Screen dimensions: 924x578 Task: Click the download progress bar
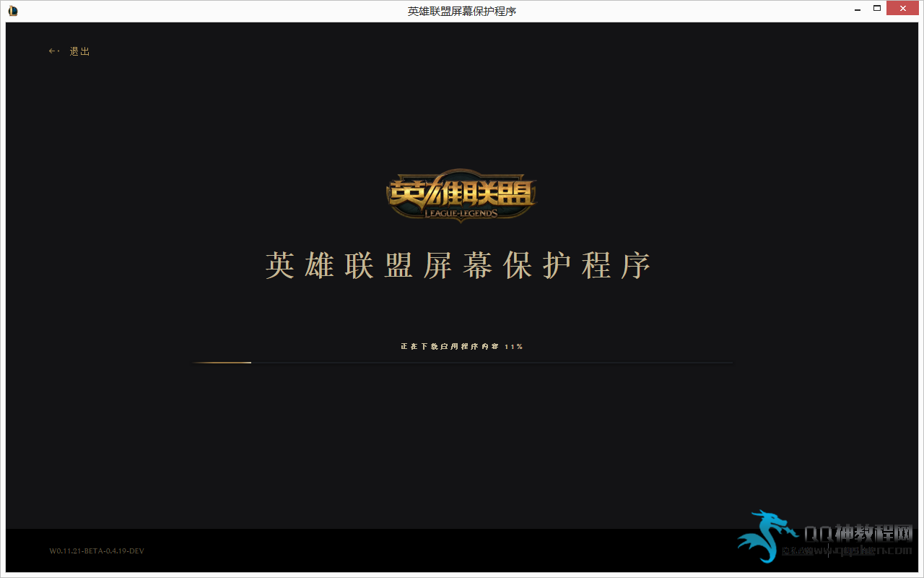462,362
